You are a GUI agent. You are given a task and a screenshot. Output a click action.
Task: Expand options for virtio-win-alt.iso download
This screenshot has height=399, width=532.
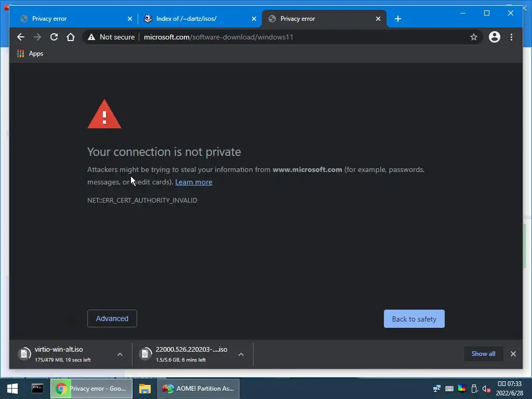click(120, 354)
